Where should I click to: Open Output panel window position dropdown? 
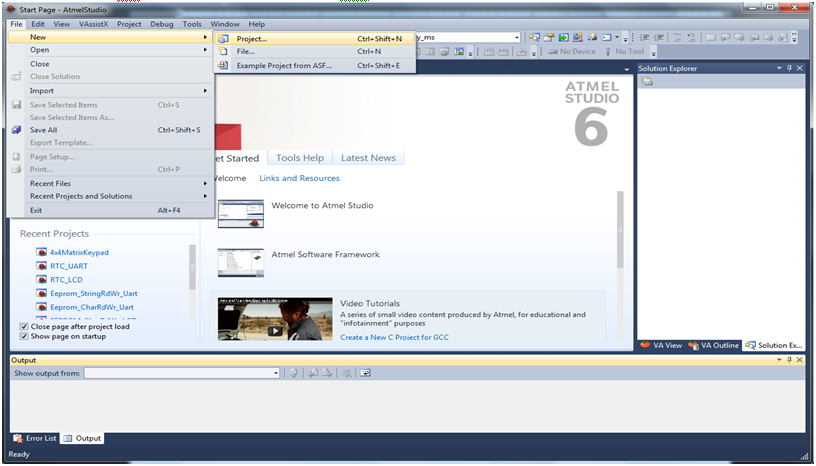[x=779, y=360]
